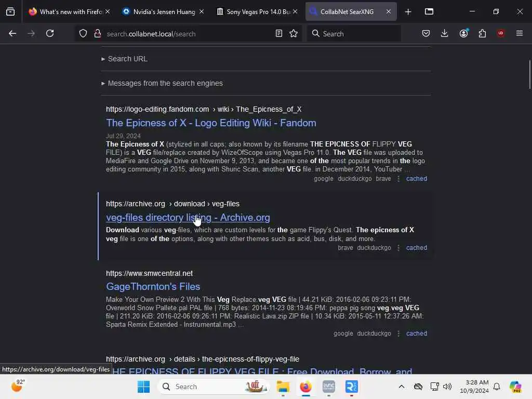Open GageThornton's Files result
532x399 pixels.
click(x=153, y=287)
